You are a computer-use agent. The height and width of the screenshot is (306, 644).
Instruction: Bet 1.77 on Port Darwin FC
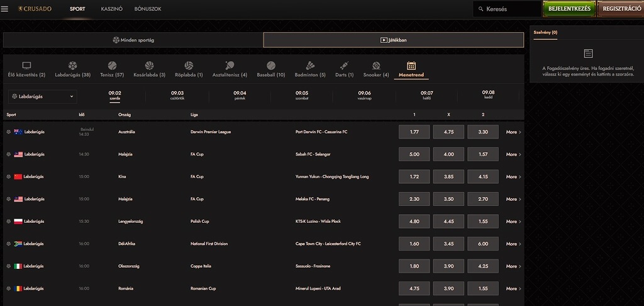414,132
